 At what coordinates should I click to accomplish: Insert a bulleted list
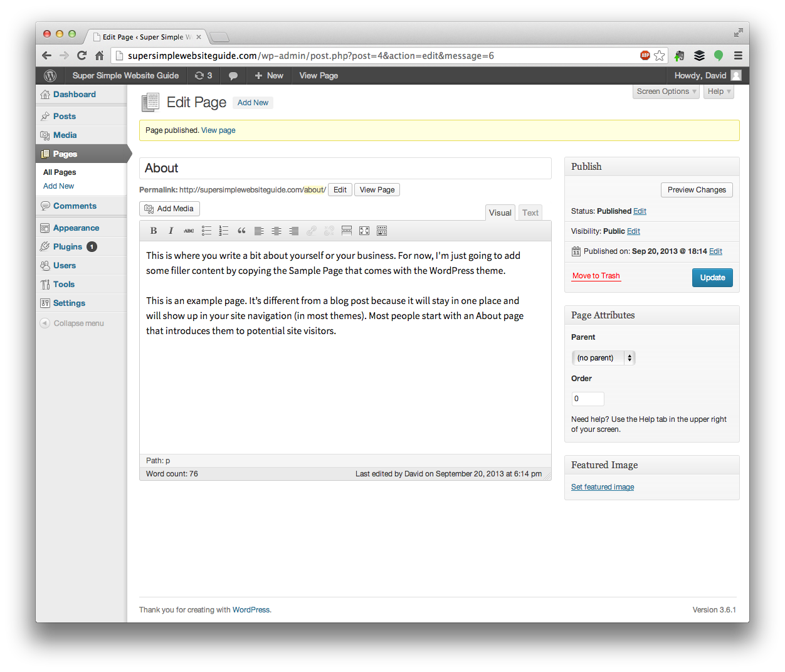point(206,231)
